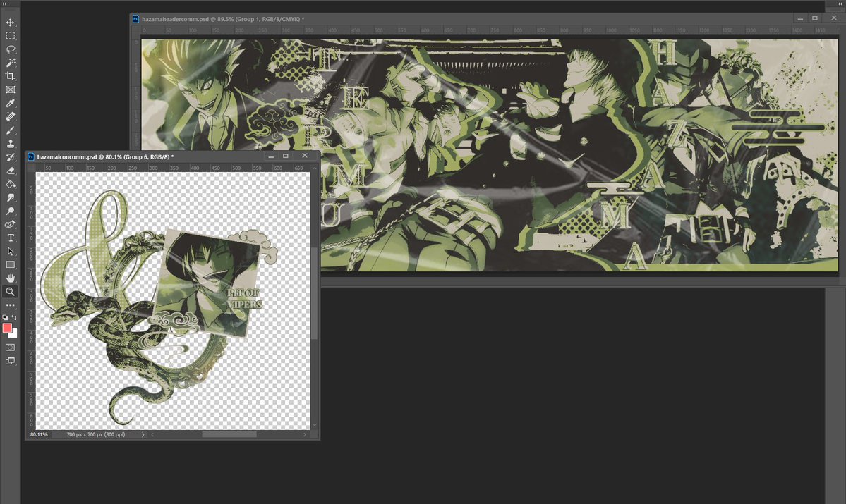Select the Clone Stamp tool
846x504 pixels.
coord(11,144)
